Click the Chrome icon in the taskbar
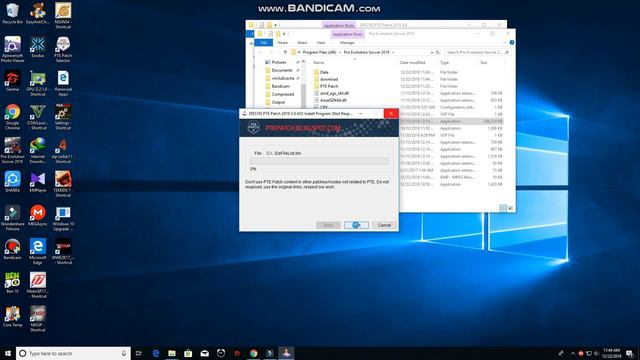The image size is (640, 360). (253, 353)
